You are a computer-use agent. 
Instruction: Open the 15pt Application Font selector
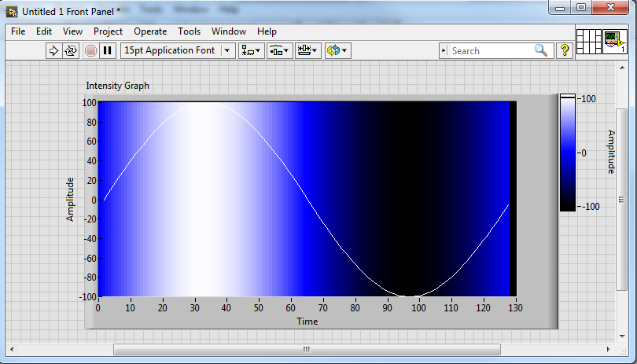coord(178,51)
